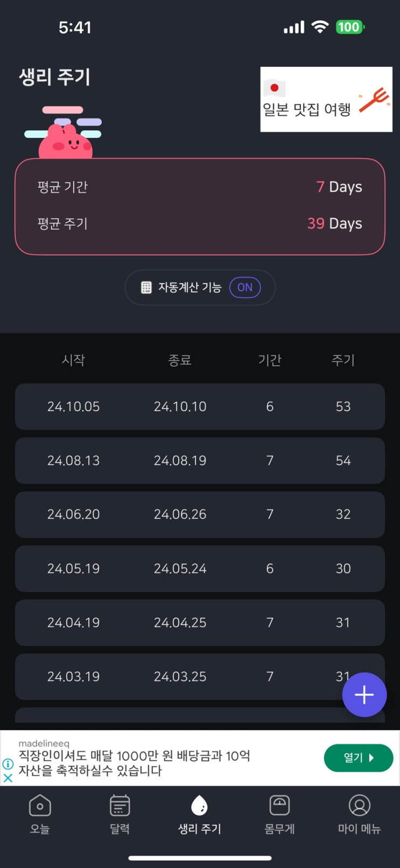This screenshot has height=868, width=400.
Task: Open the 24.06.20 cycle entry
Action: [200, 515]
